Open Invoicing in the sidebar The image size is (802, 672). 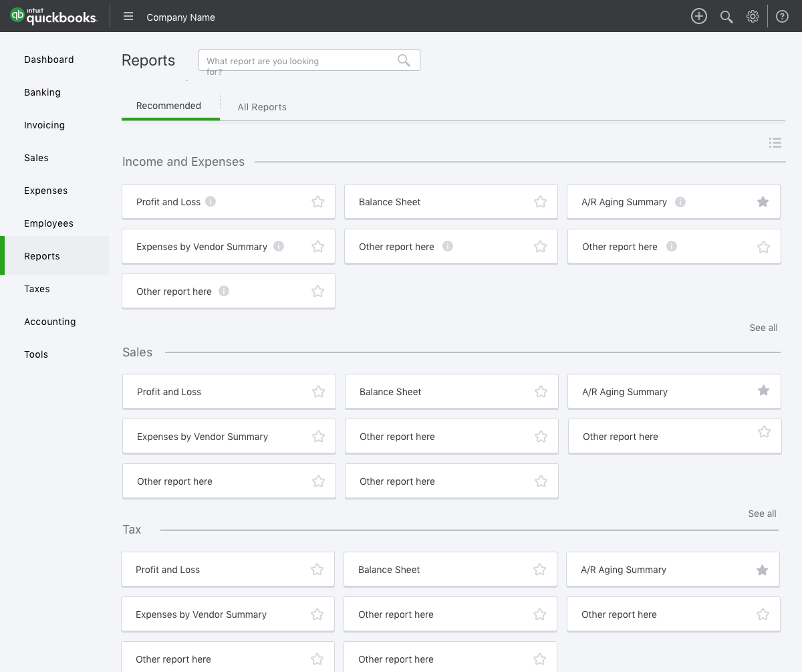click(44, 125)
